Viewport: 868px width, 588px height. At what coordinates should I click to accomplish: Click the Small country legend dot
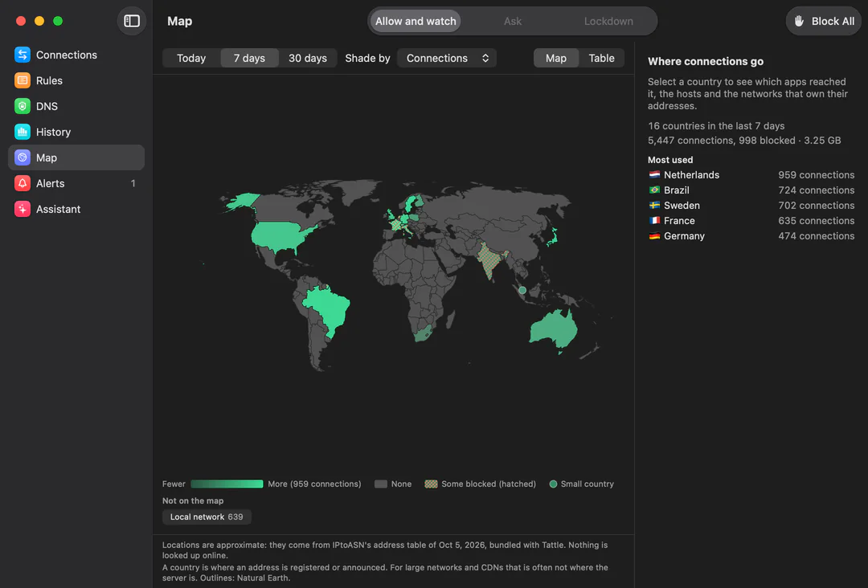point(552,484)
